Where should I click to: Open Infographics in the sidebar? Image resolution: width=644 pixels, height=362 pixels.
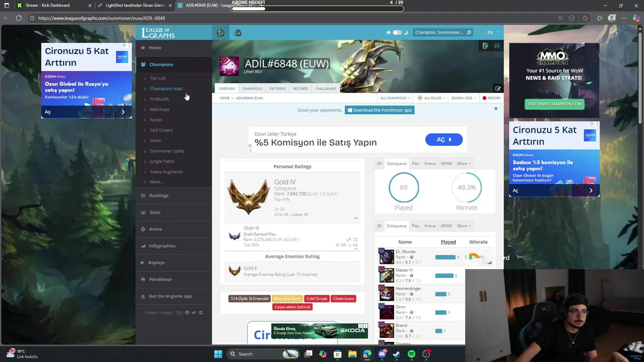(174, 246)
